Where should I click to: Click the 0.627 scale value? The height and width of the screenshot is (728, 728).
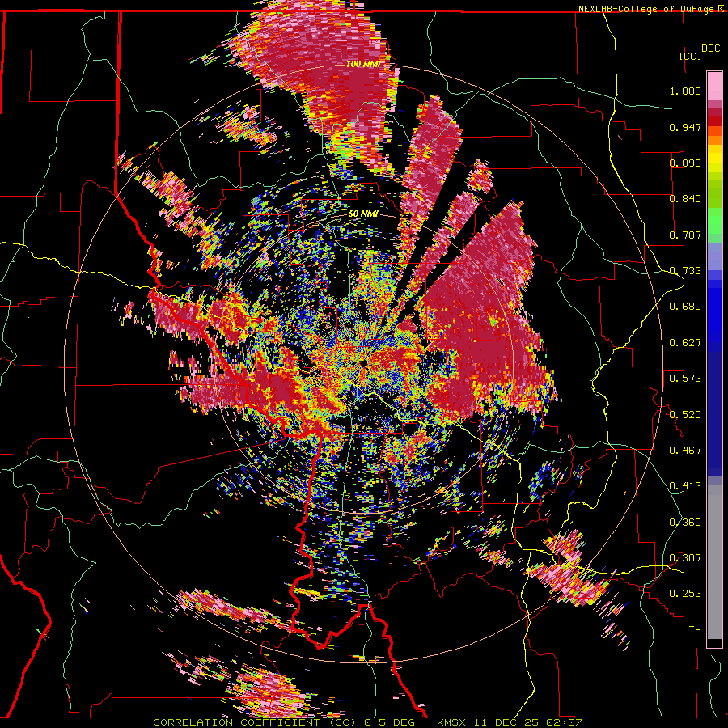[x=685, y=343]
